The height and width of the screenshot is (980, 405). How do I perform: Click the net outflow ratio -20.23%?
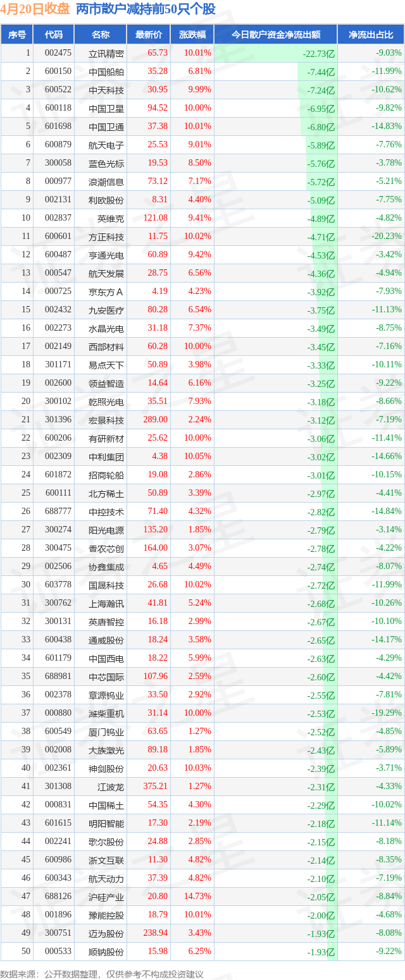click(x=387, y=236)
